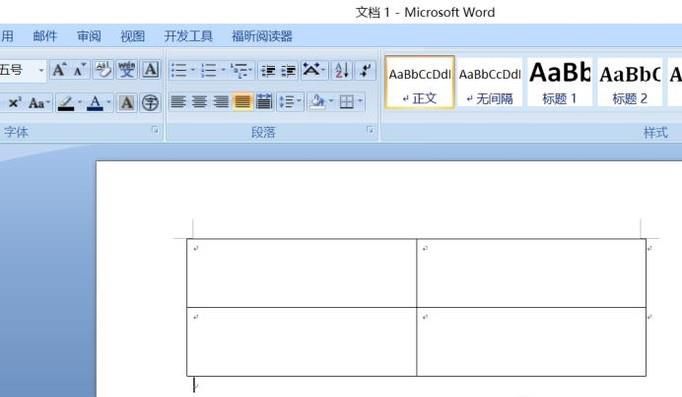
Task: Click the Phonetic Guide (wén 变) icon
Action: [x=127, y=70]
